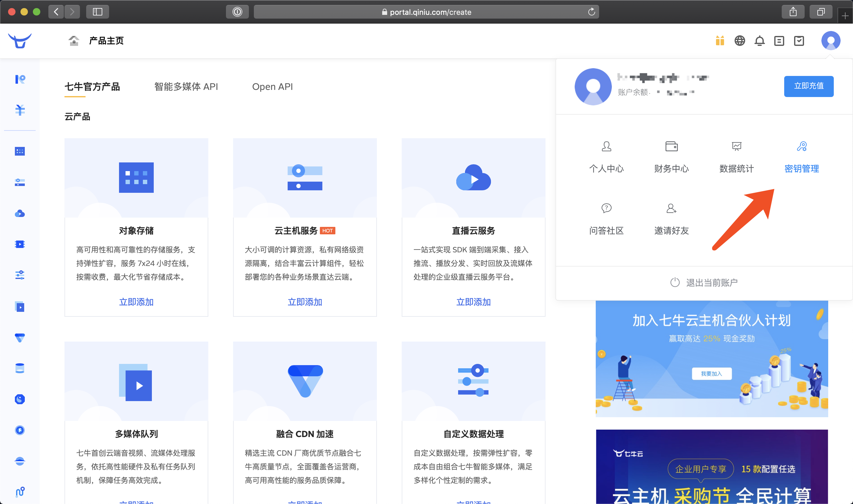This screenshot has height=504, width=853.
Task: Click 邀请好友 invite friends
Action: 671,219
